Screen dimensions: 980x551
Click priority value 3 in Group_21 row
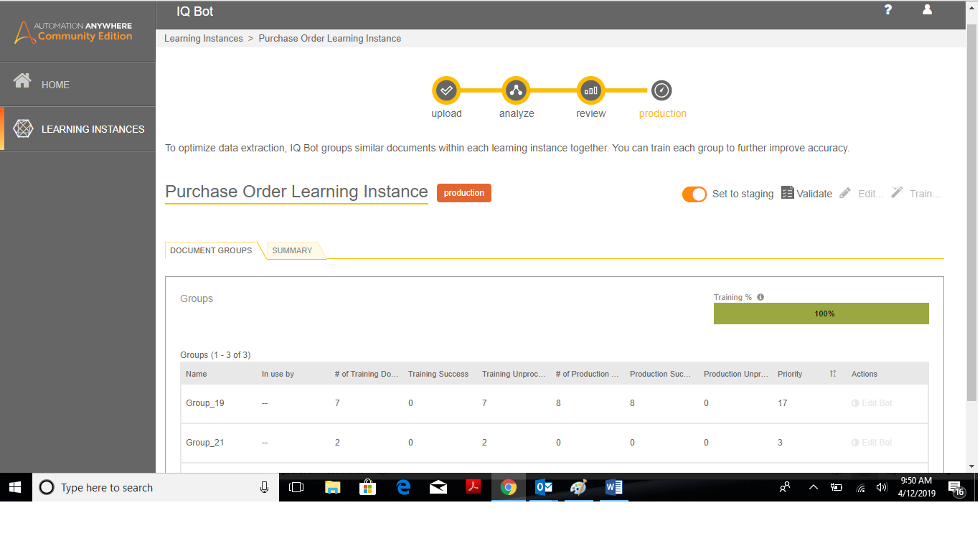pyautogui.click(x=781, y=443)
